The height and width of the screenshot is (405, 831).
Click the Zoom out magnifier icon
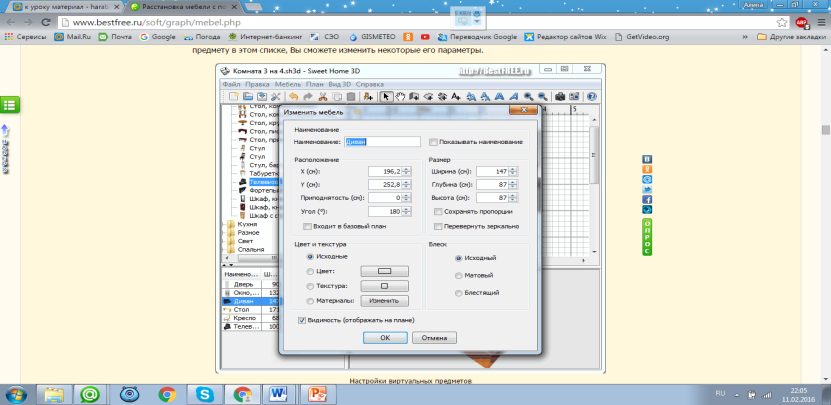(542, 96)
